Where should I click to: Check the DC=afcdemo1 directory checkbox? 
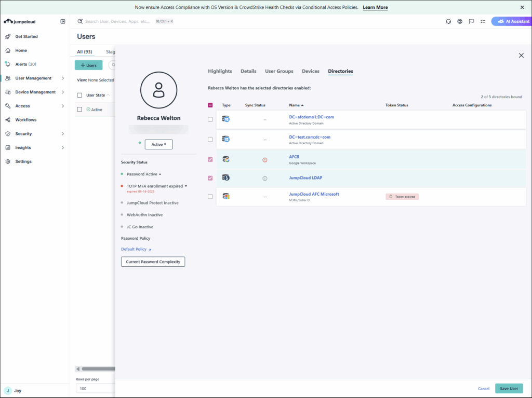pos(210,119)
